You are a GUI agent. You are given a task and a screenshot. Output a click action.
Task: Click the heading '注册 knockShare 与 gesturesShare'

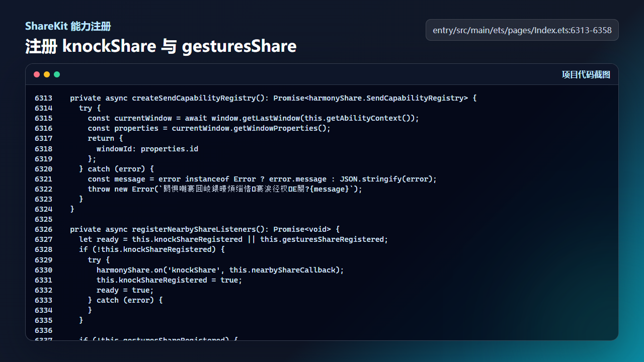[161, 46]
